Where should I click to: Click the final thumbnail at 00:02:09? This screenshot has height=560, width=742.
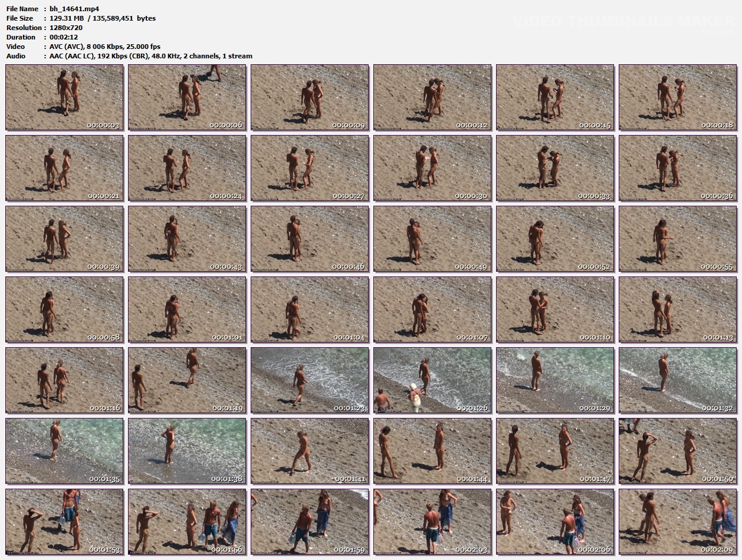tap(678, 522)
